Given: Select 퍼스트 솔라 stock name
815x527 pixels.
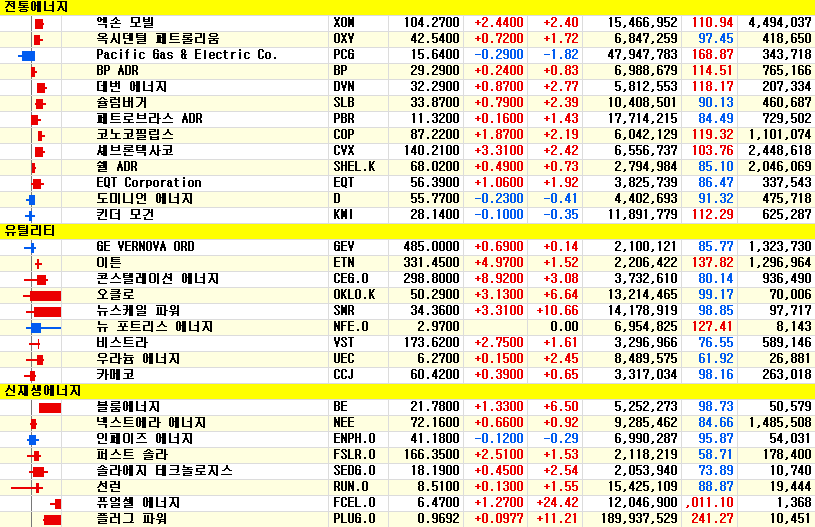Looking at the screenshot, I should [132, 455].
